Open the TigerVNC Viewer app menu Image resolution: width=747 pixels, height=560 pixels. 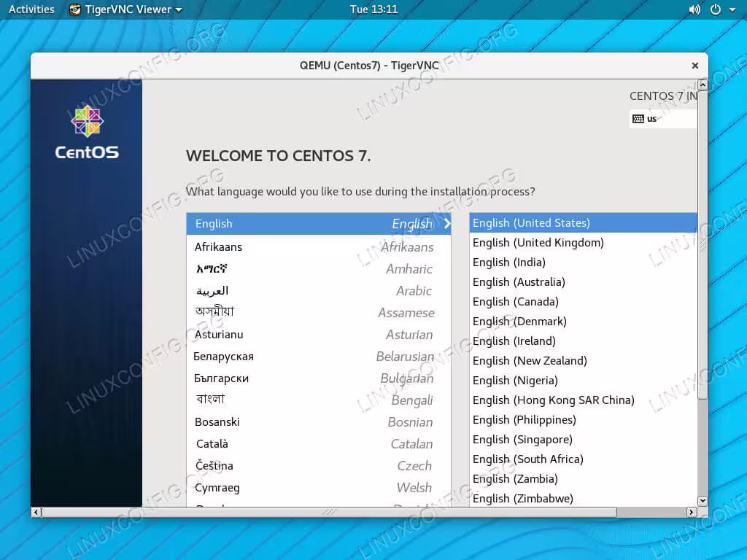click(125, 9)
